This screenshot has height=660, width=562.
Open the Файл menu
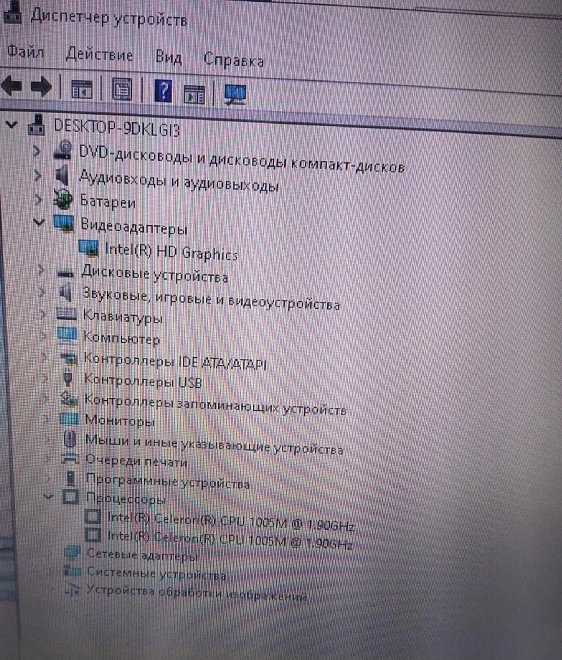tap(25, 52)
